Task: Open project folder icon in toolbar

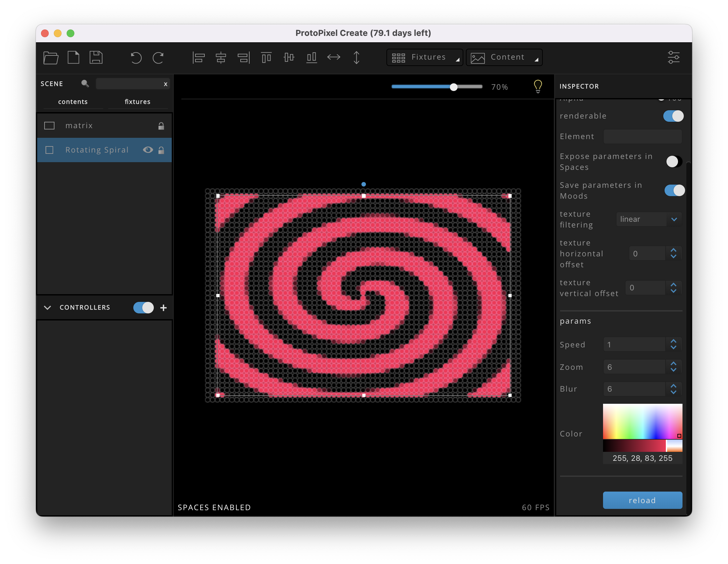Action: 51,57
